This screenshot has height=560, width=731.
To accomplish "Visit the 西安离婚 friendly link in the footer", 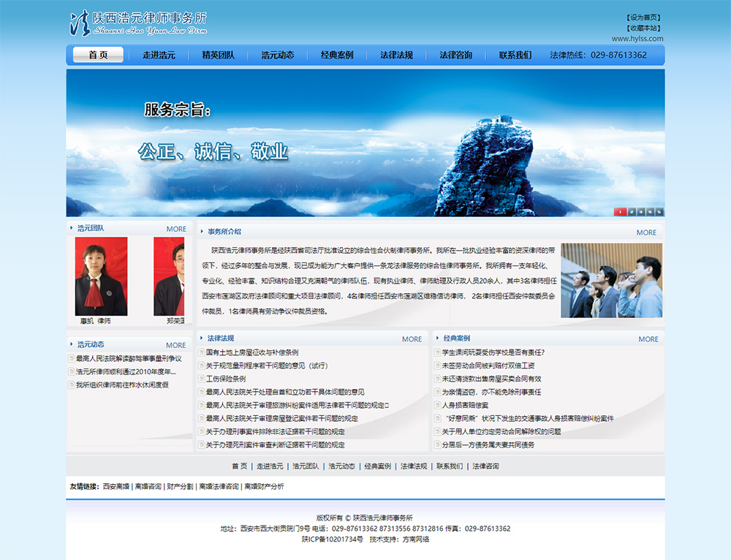I will (116, 486).
